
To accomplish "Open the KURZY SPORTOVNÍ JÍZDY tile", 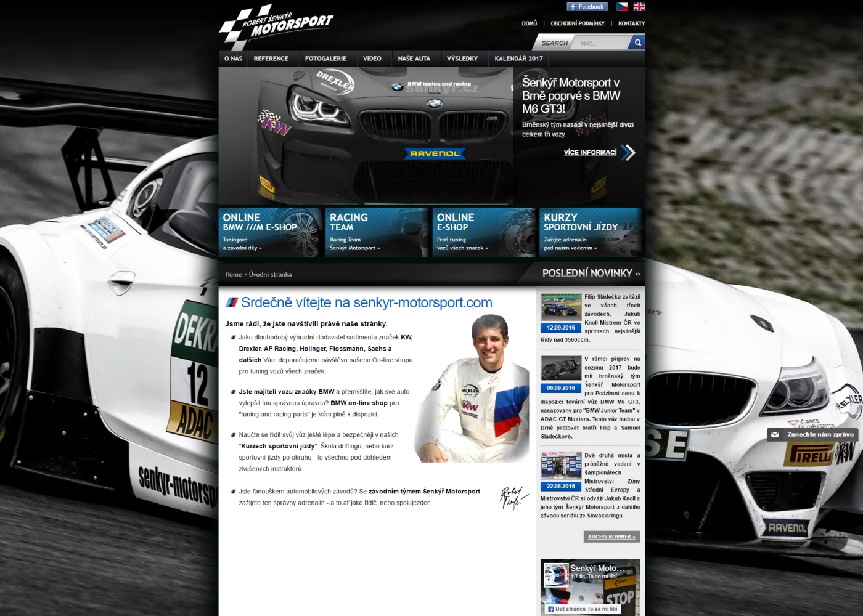I will tap(591, 232).
